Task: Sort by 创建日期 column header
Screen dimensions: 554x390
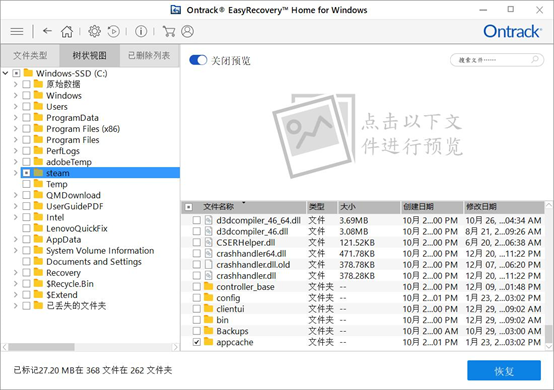Action: [432, 207]
